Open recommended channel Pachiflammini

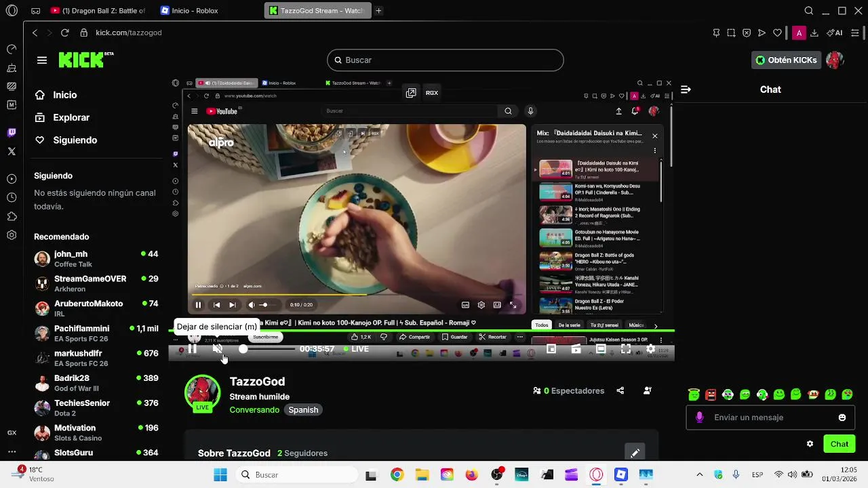point(96,333)
